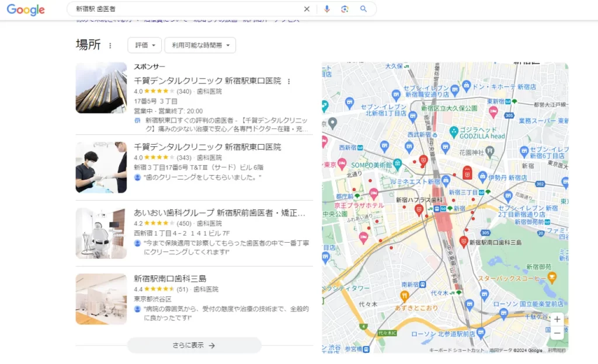Viewport: 598px width, 364px height.
Task: Click the さらに表示 button
Action: pyautogui.click(x=194, y=345)
